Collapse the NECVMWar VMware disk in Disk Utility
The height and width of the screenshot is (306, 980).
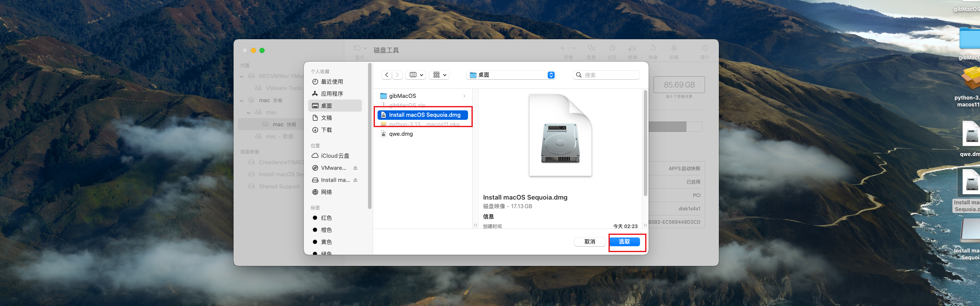point(242,76)
